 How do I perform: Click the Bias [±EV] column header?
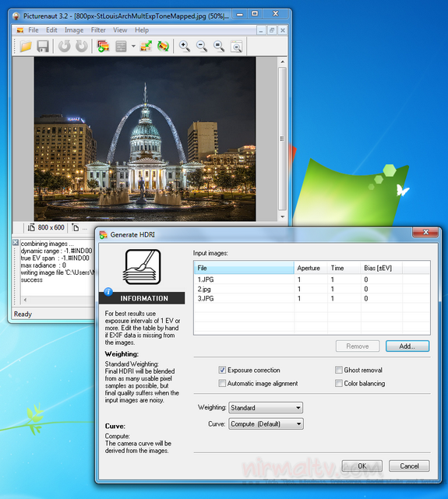pyautogui.click(x=382, y=268)
